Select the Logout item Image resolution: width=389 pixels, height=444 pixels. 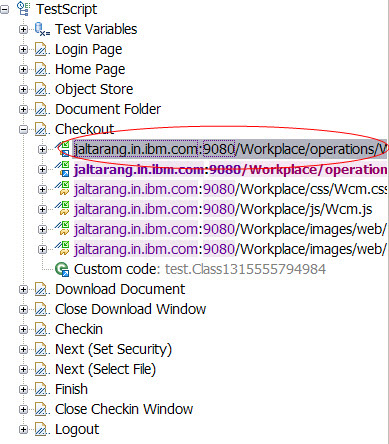click(x=77, y=430)
